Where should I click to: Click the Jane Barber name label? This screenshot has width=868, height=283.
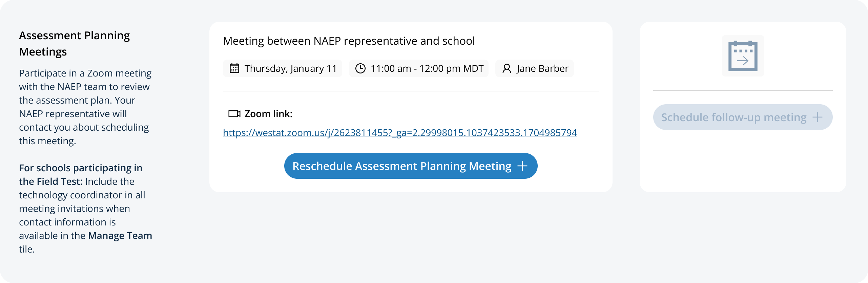click(x=542, y=68)
